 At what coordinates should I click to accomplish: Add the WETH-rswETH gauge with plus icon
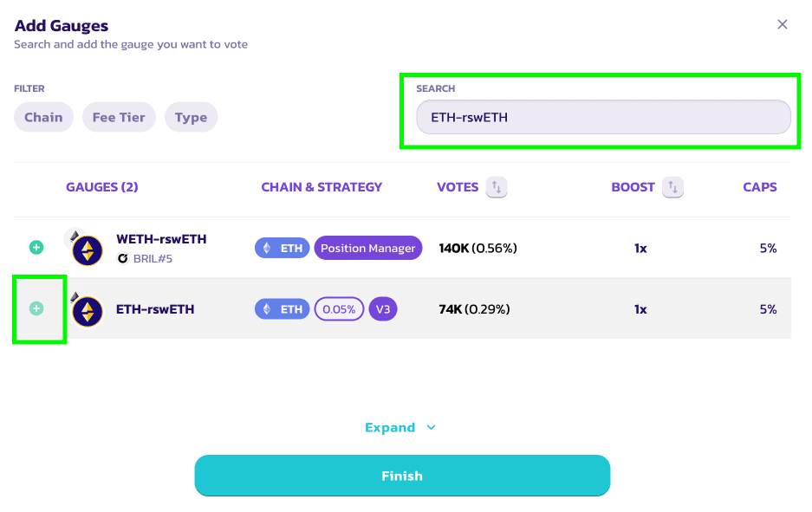tap(36, 248)
